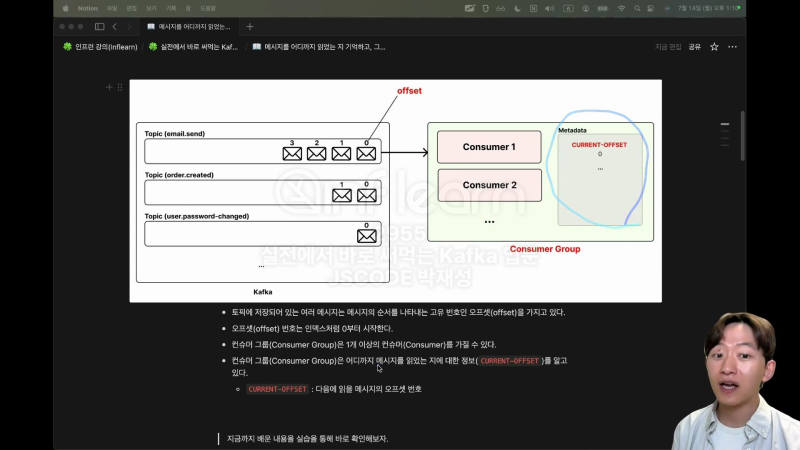
Task: Open a new tab with plus icon
Action: 250,26
